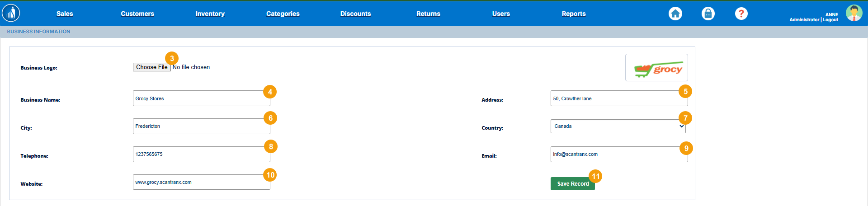Click the user avatar icon
This screenshot has height=206, width=868.
point(854,13)
